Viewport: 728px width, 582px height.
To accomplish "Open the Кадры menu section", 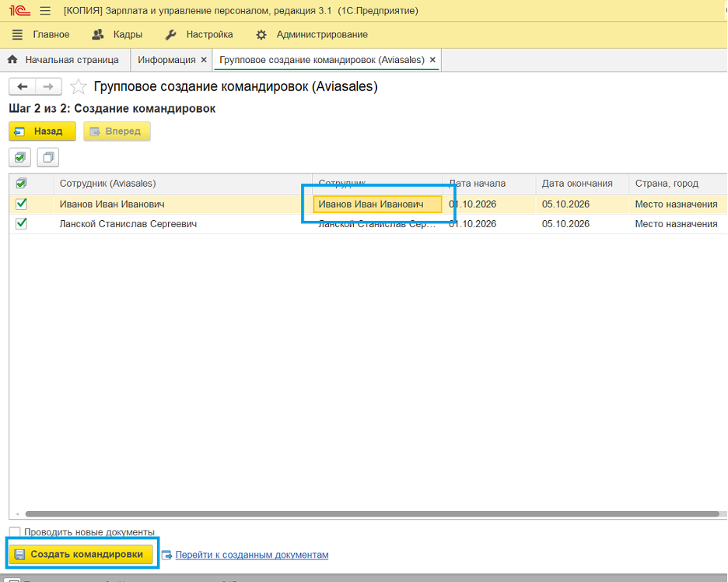I will tap(117, 34).
